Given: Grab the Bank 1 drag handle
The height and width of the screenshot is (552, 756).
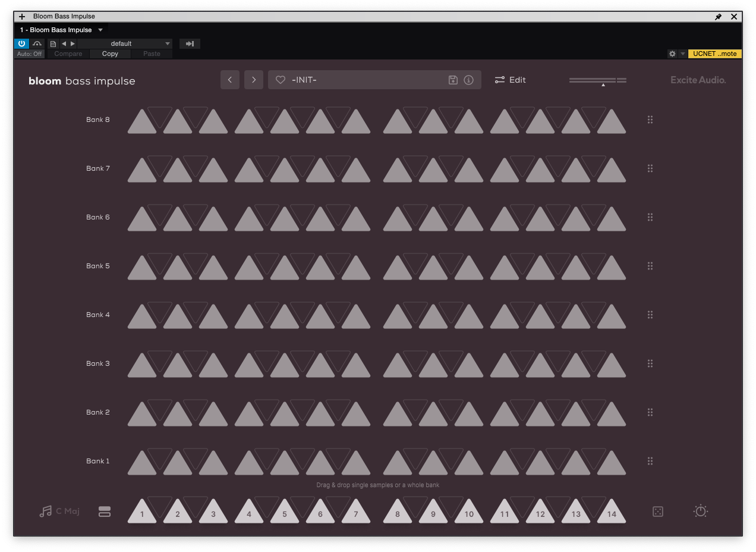Looking at the screenshot, I should pos(650,461).
